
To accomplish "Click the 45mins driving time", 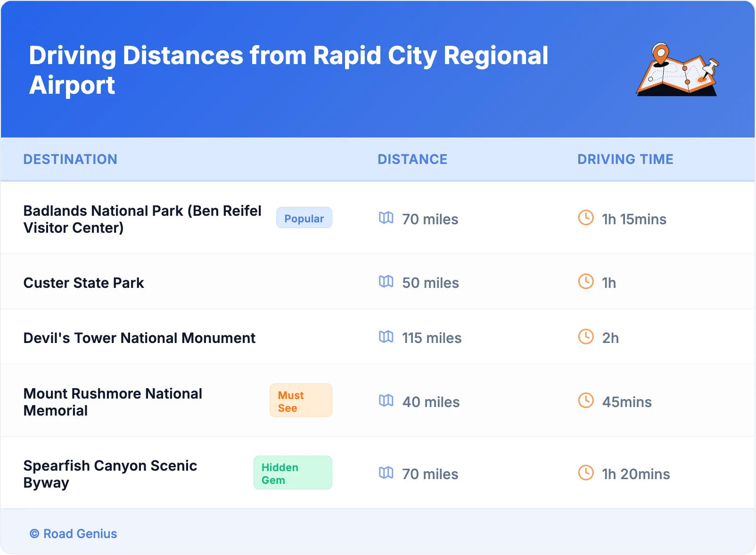I will 627,402.
